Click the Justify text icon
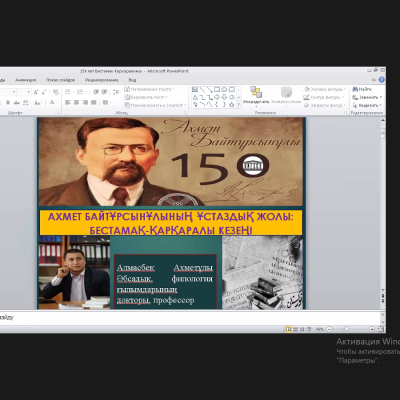The image size is (400, 400). coord(93,103)
